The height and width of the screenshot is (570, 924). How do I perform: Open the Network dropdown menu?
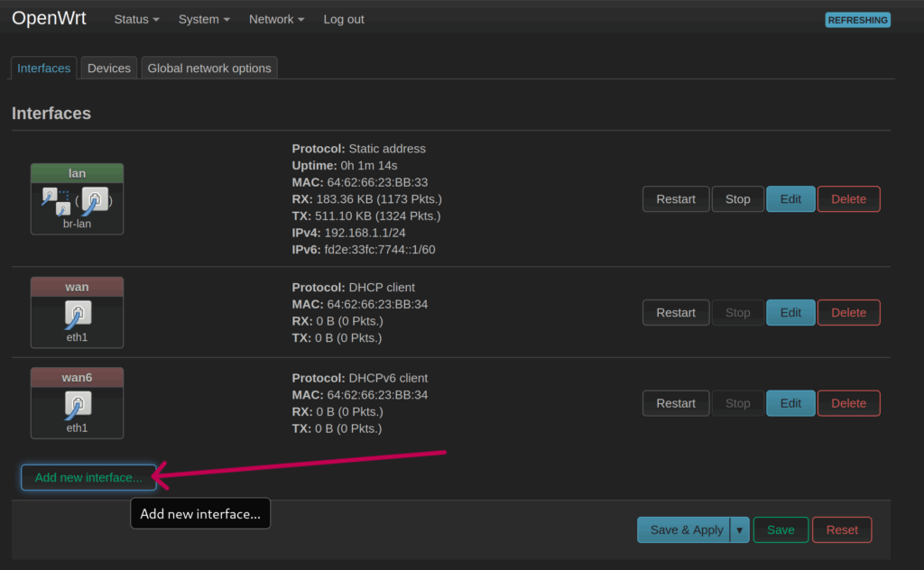(x=276, y=19)
